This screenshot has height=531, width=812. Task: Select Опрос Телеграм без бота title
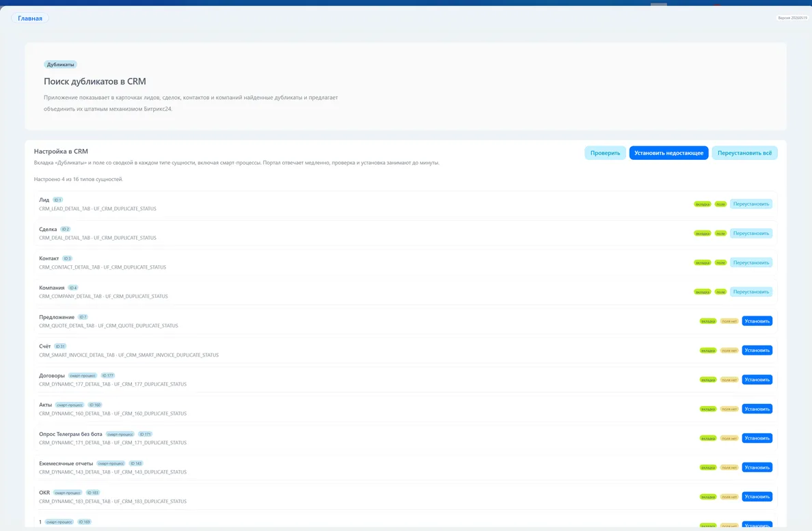point(70,434)
